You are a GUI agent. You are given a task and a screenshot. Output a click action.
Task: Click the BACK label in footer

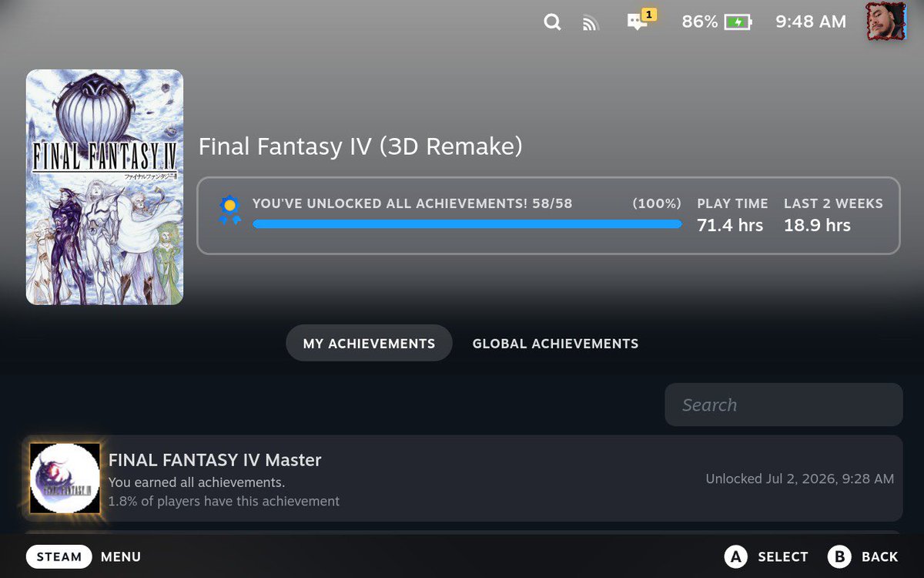click(x=880, y=556)
